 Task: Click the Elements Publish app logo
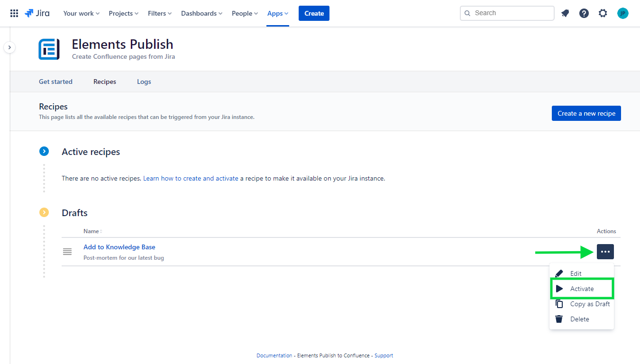(x=49, y=49)
